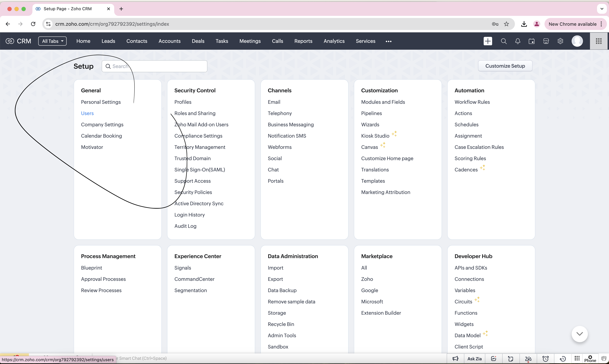Open Signals under Experience Center

[x=183, y=268]
